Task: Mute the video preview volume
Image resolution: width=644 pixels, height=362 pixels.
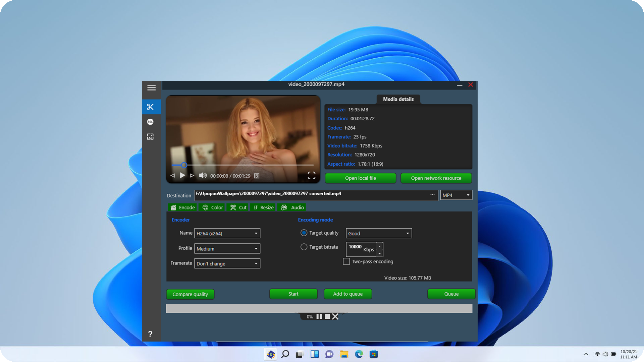Action: tap(203, 176)
